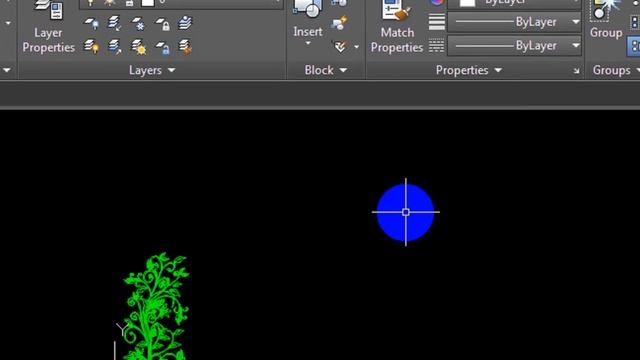Click the layer Isolate tool icon

(x=115, y=24)
